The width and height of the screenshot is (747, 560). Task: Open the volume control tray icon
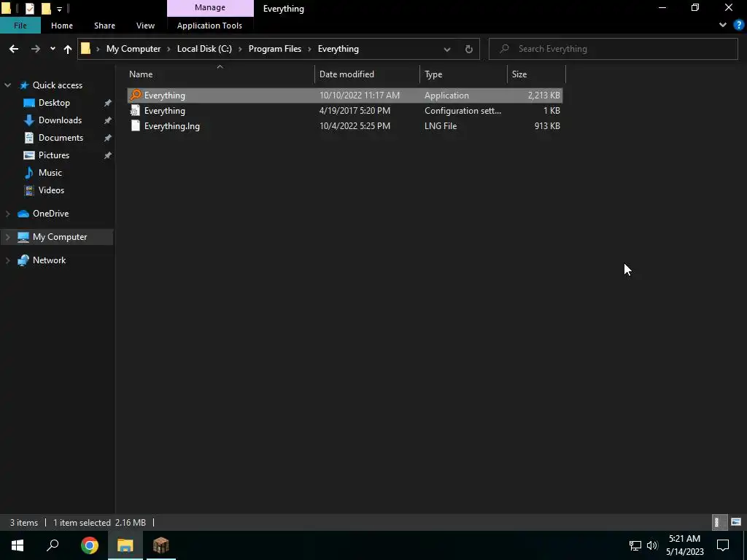point(652,545)
